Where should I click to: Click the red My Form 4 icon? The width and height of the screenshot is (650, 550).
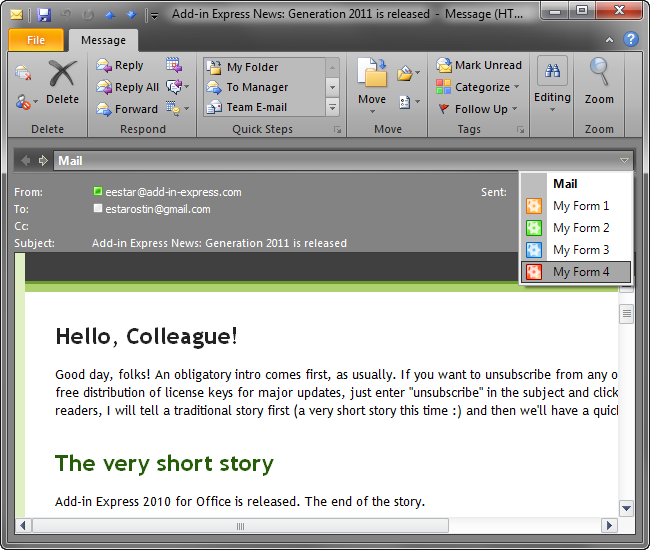click(534, 272)
